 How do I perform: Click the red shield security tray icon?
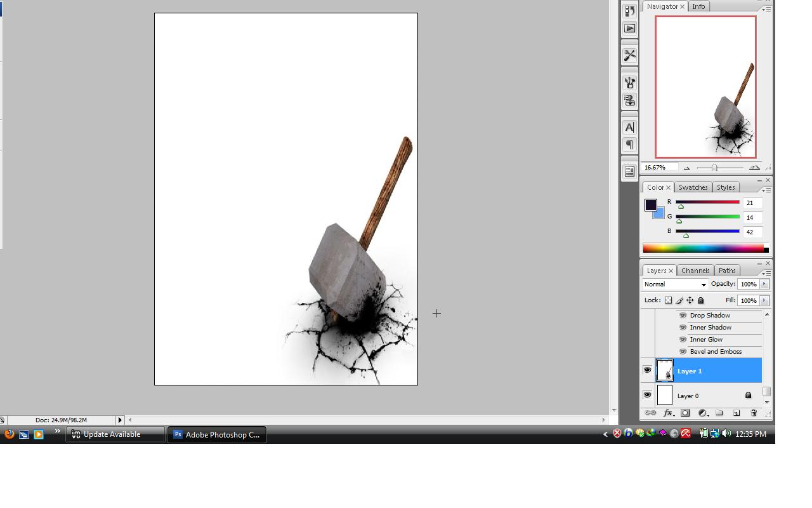coord(617,434)
